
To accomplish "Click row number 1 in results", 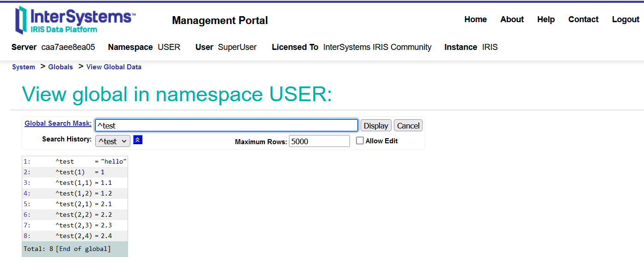I will pos(27,162).
